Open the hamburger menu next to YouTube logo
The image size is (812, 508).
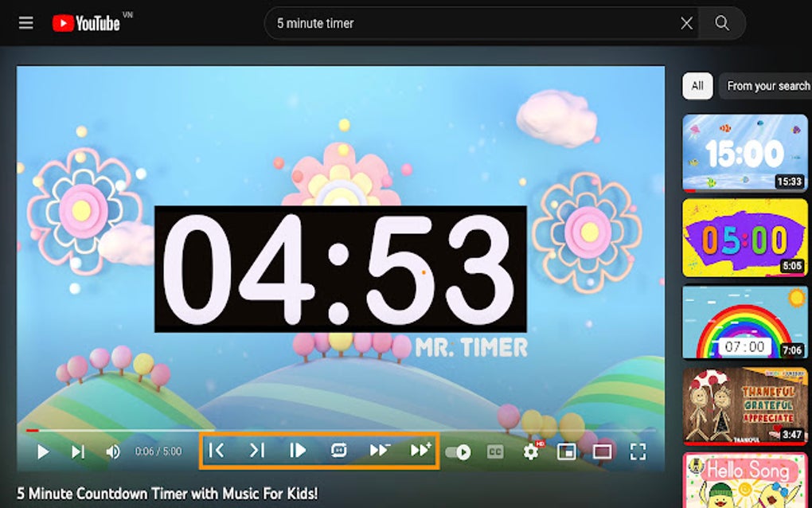[x=25, y=22]
